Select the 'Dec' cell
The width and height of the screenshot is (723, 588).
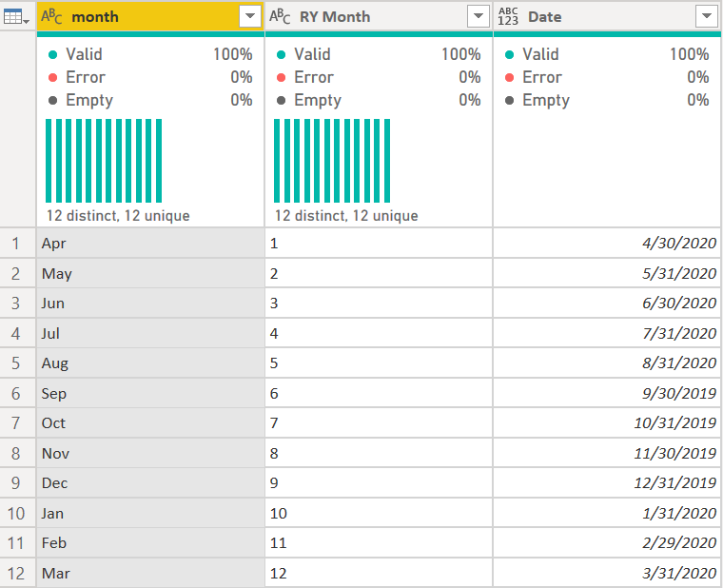coord(150,482)
